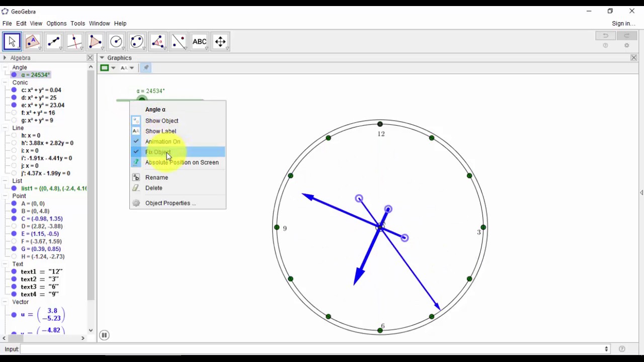Click the green color swatch in style bar

point(105,68)
